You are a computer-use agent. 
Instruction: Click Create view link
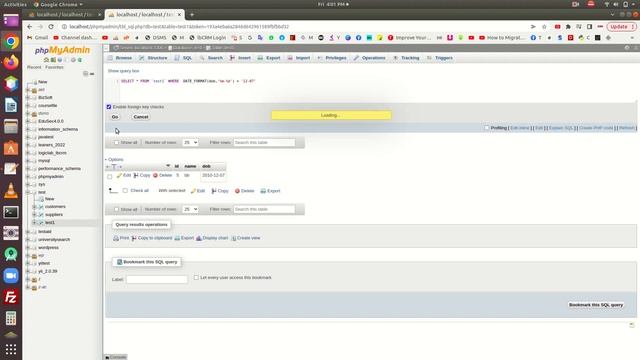point(246,238)
